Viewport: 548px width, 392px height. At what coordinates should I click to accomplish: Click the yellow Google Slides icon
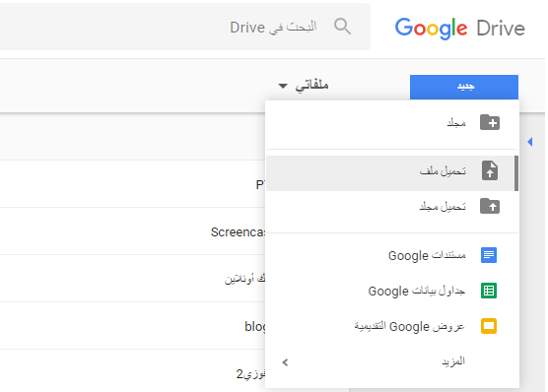(x=489, y=326)
